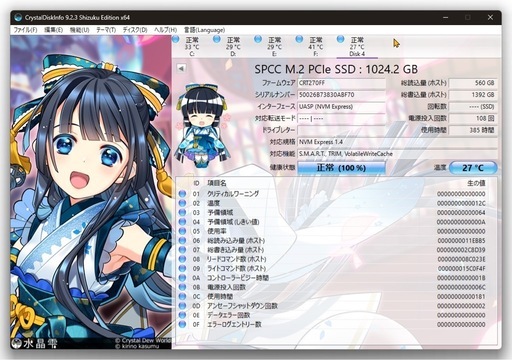Click the status orb for attribute 0C
512x360 pixels.
point(182,296)
